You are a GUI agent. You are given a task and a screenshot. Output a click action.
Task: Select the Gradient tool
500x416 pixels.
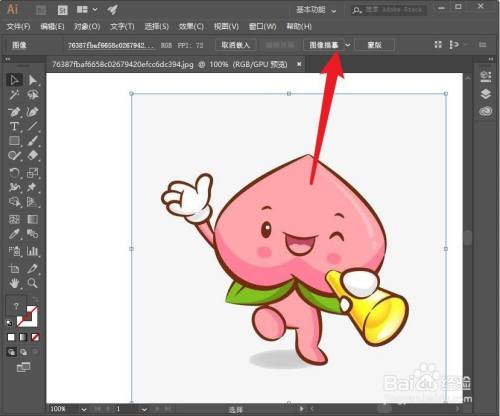[33, 219]
